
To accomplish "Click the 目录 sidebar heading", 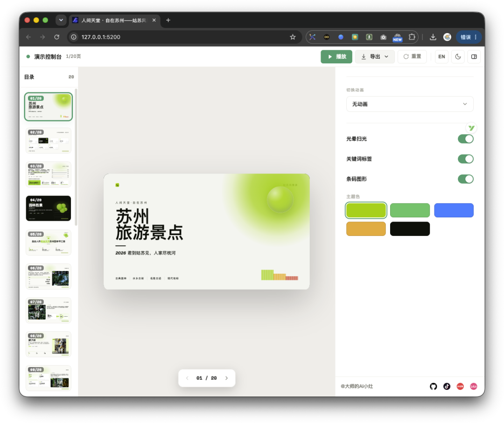I will pos(29,77).
